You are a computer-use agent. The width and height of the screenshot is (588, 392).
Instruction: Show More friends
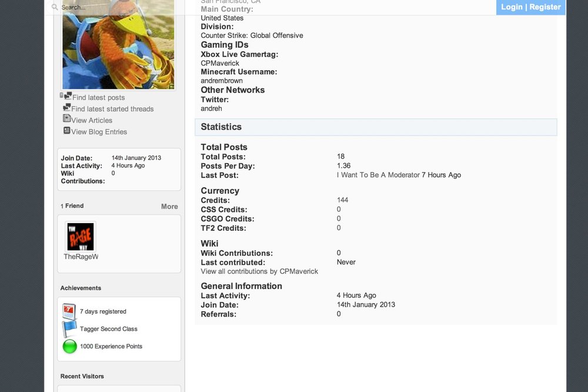pyautogui.click(x=169, y=206)
